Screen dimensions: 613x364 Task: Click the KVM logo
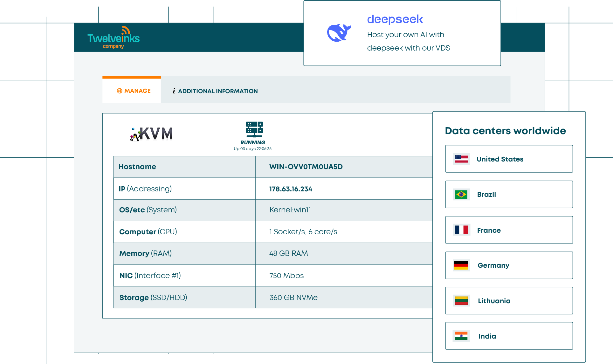[151, 134]
